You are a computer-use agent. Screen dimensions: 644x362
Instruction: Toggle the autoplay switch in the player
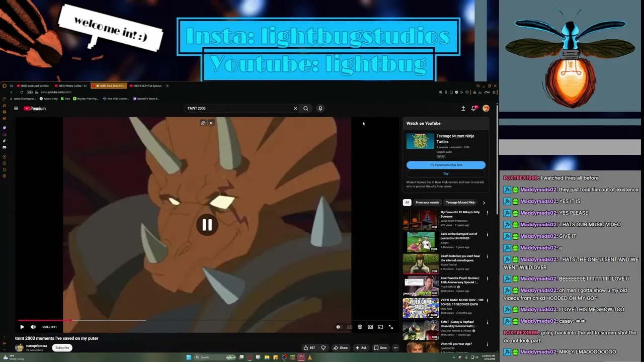[339, 327]
